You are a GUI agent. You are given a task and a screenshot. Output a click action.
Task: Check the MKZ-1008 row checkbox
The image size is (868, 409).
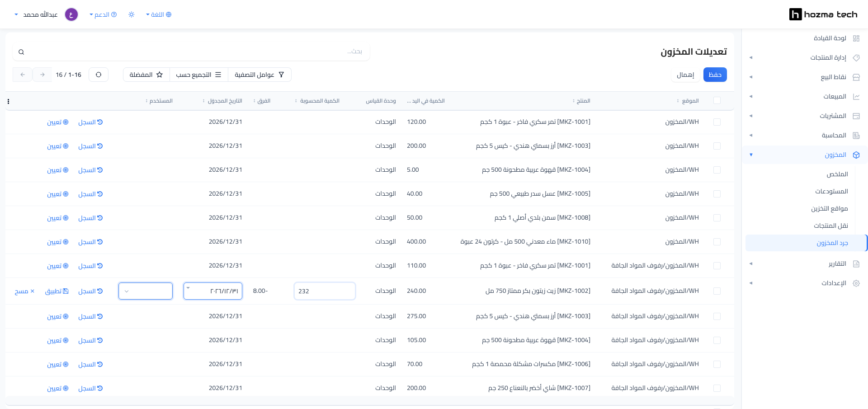click(717, 218)
